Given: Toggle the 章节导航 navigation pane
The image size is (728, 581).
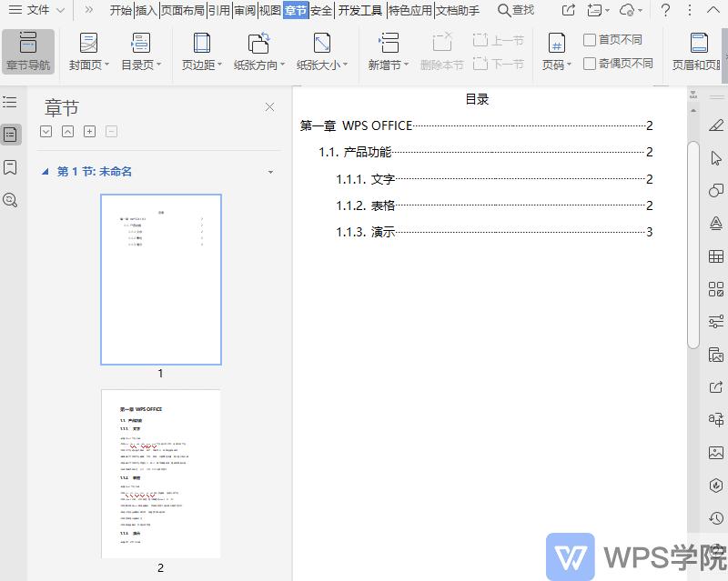Looking at the screenshot, I should tap(27, 50).
